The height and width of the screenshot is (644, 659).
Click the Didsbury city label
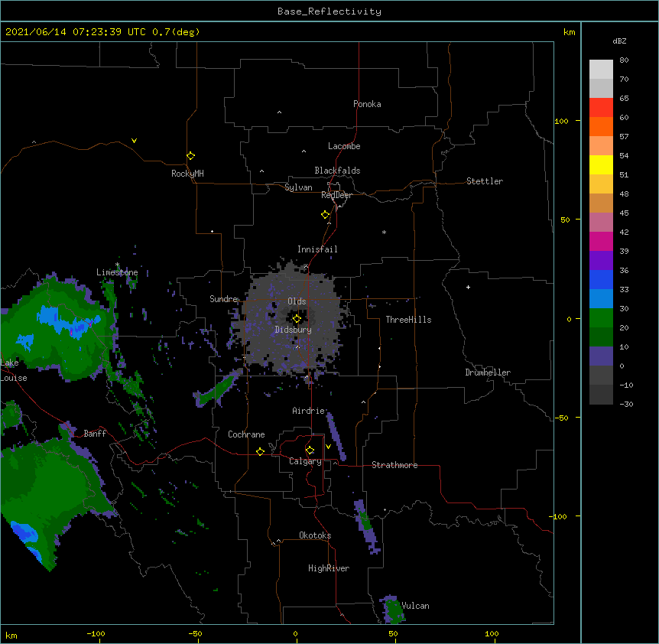click(293, 330)
